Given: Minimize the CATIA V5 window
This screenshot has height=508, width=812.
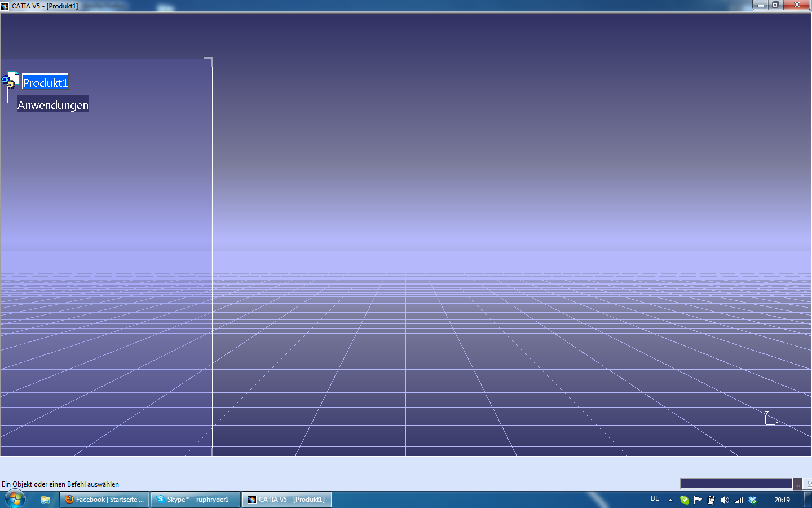Looking at the screenshot, I should pyautogui.click(x=761, y=5).
